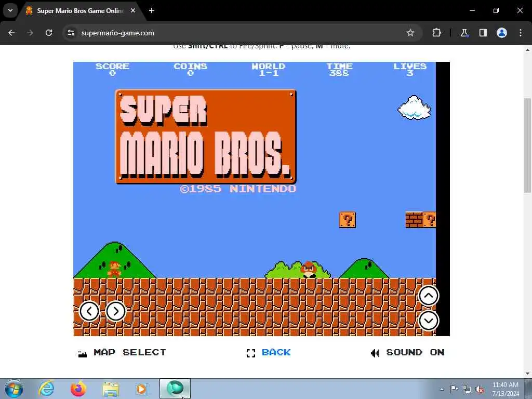Launch Internet Explorer from the taskbar
532x399 pixels.
[46, 389]
